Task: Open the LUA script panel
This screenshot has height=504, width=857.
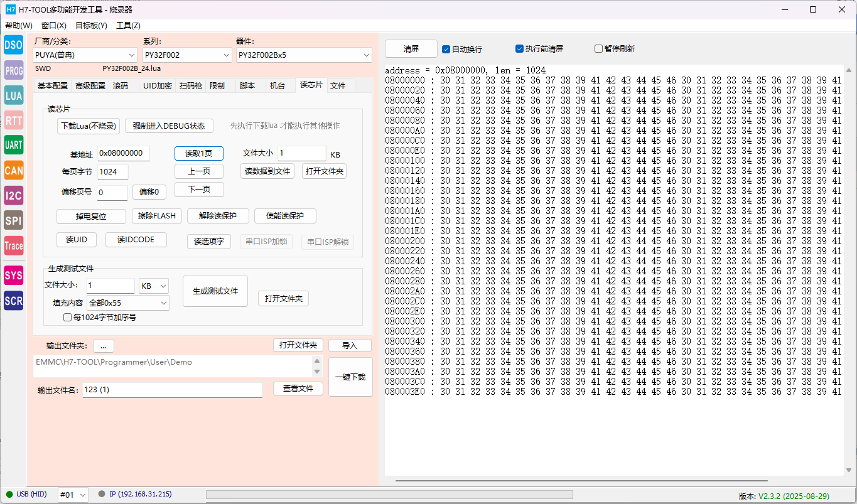Action: tap(13, 95)
